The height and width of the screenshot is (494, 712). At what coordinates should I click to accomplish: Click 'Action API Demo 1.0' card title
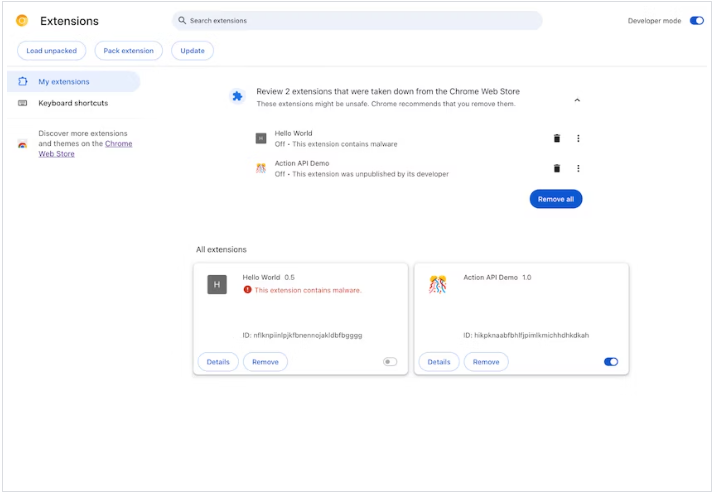(497, 277)
